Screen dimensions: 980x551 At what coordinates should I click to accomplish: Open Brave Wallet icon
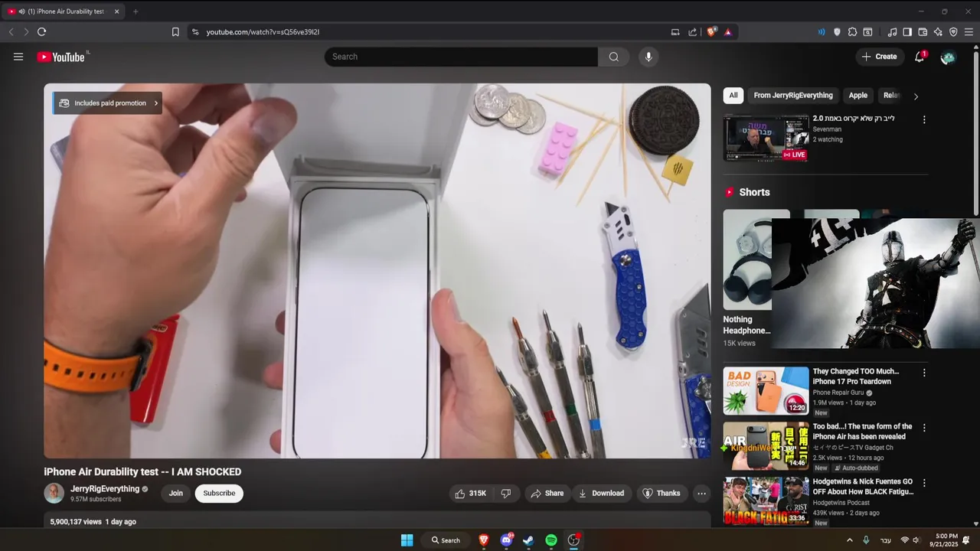[x=923, y=32]
